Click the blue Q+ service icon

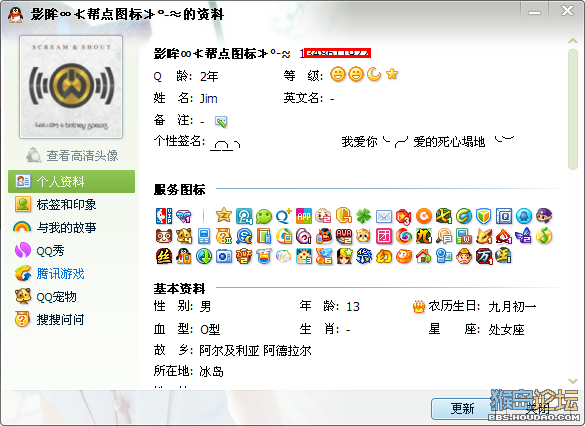(284, 216)
